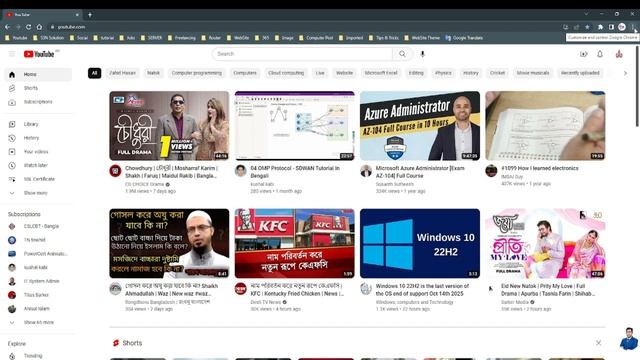Open CSLOBT - Bangla subscription channel
This screenshot has height=360, width=640.
click(38, 227)
